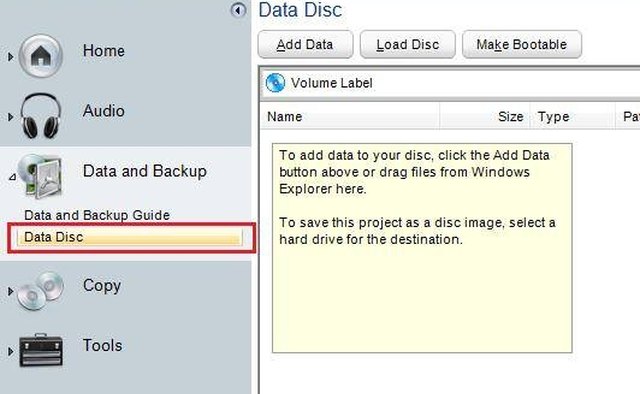Expand the Copy section arrow
The width and height of the screenshot is (640, 394).
click(11, 291)
